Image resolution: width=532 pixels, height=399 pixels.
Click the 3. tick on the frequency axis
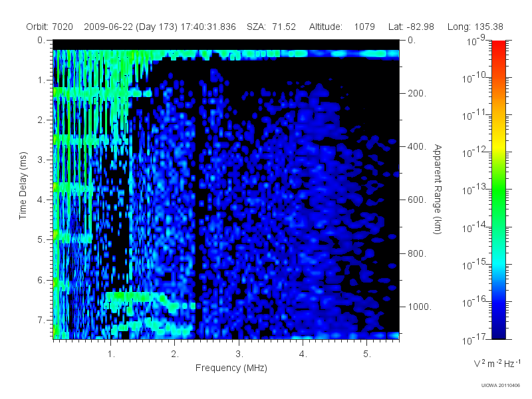239,354
